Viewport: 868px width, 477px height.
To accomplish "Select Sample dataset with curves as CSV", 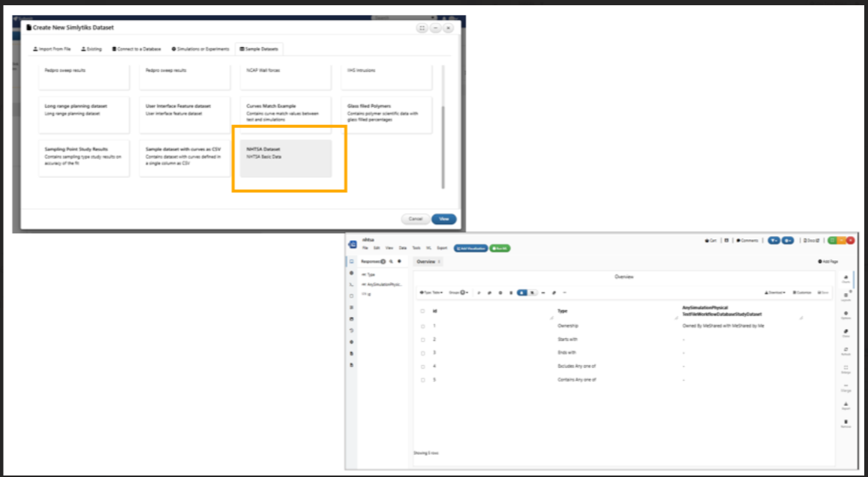I will [x=185, y=159].
